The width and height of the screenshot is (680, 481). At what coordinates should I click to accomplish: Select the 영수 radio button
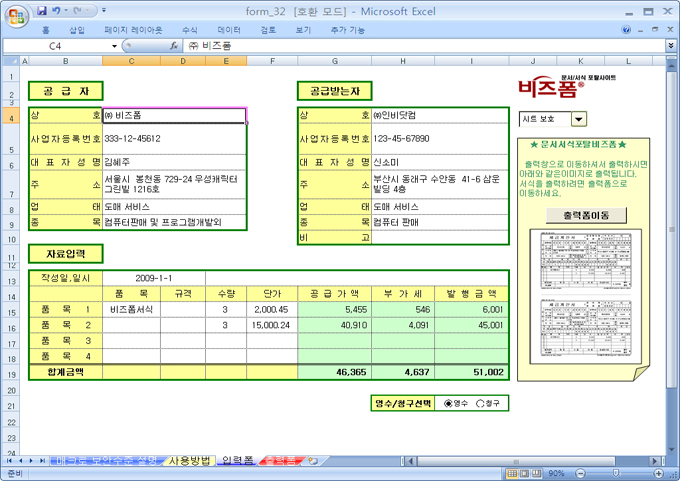click(447, 403)
